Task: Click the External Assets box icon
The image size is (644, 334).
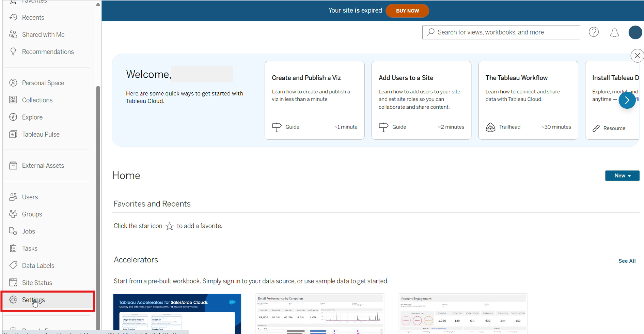Action: pos(13,165)
